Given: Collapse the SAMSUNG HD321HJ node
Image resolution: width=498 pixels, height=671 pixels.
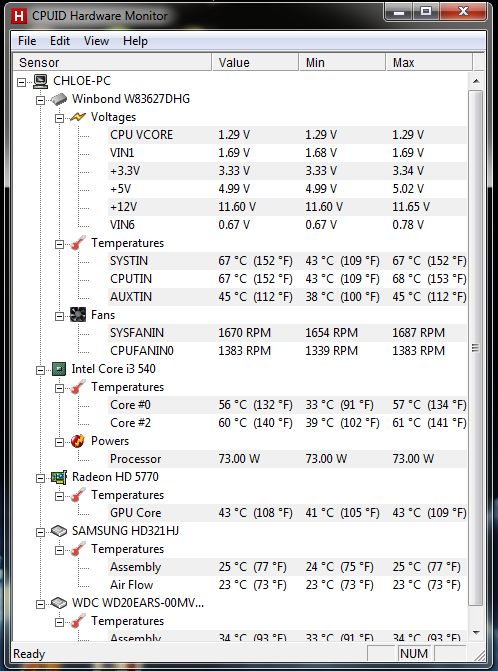Looking at the screenshot, I should (x=40, y=532).
